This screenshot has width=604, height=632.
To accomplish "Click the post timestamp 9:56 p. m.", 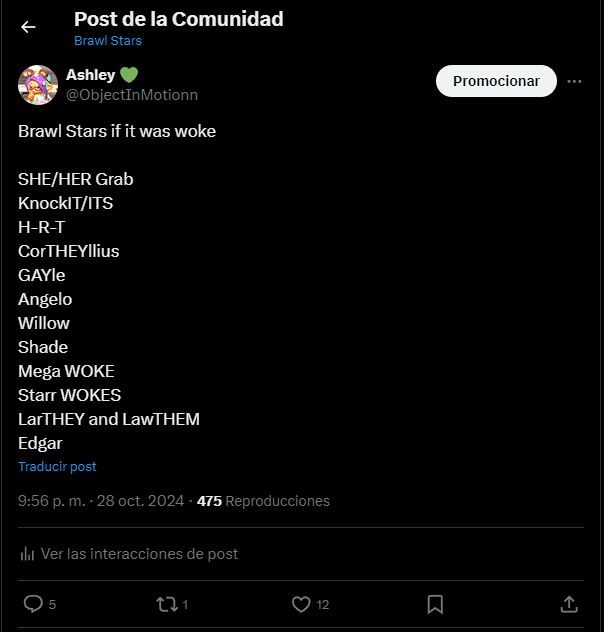I will (53, 501).
